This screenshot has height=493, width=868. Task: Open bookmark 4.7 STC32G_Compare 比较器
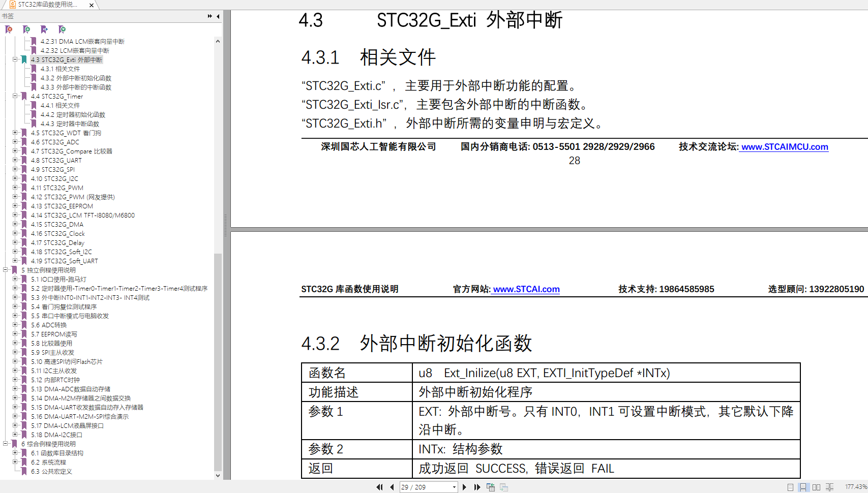coord(71,151)
